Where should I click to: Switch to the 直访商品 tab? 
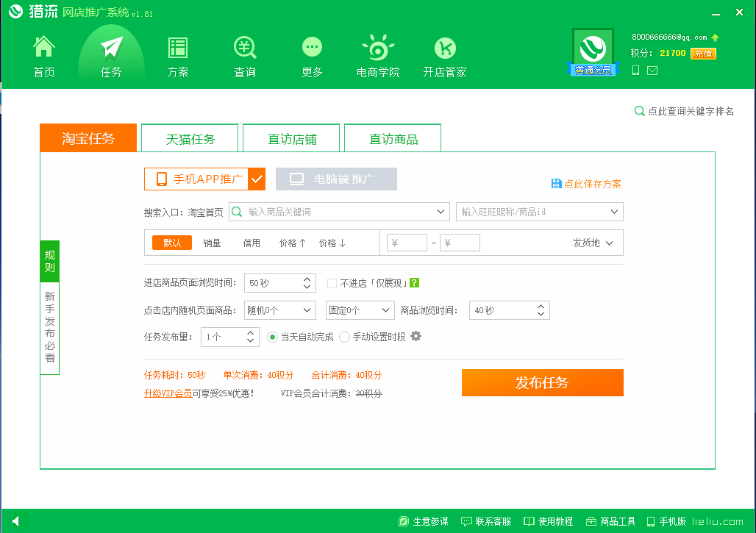click(x=393, y=138)
